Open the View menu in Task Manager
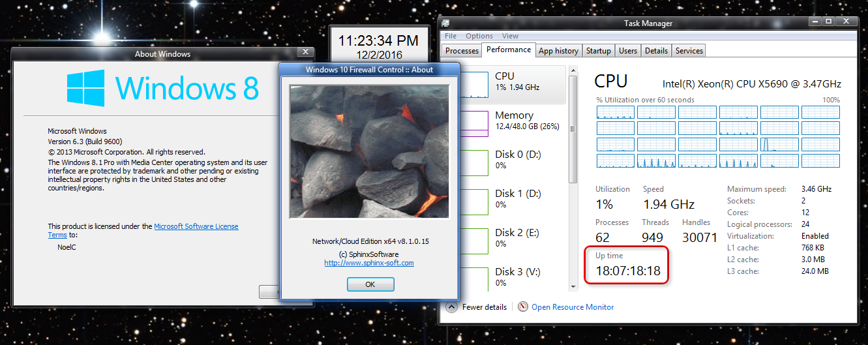This screenshot has height=345, width=868. pos(511,36)
